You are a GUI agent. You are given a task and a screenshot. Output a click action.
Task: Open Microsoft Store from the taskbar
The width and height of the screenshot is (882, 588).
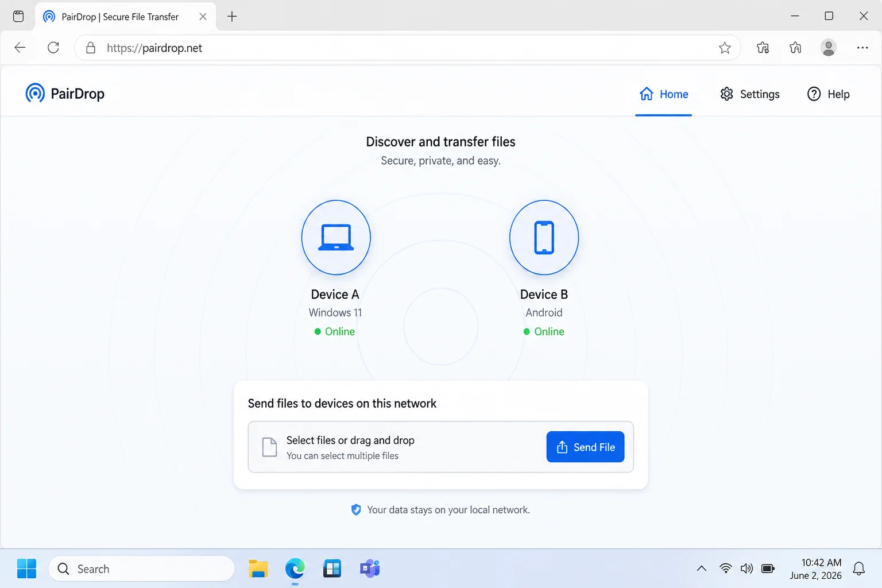point(332,568)
